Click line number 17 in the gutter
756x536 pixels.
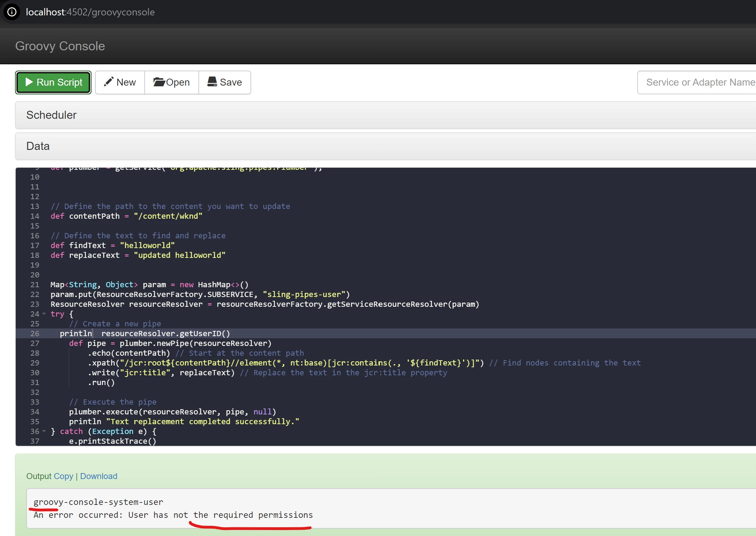pyautogui.click(x=35, y=245)
